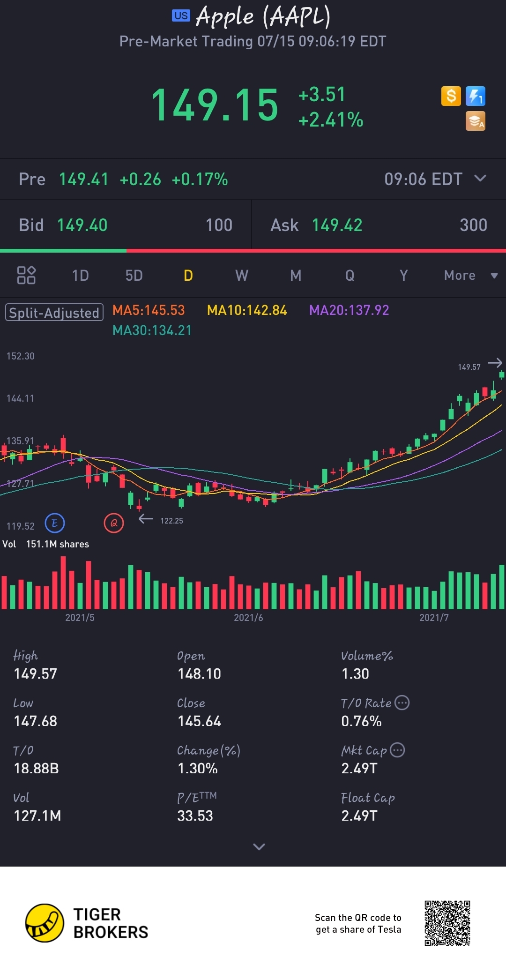
Task: Tap the left arrow next to 122.25
Action: point(146,519)
